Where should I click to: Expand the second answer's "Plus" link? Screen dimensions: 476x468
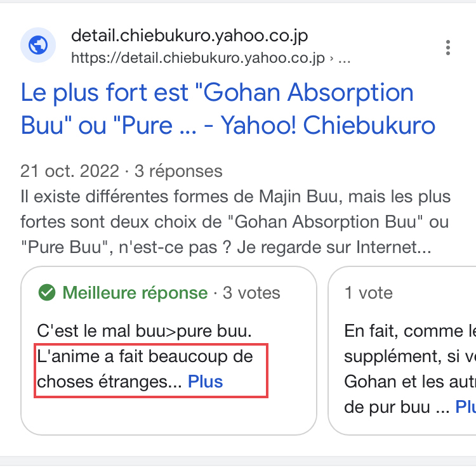point(465,406)
